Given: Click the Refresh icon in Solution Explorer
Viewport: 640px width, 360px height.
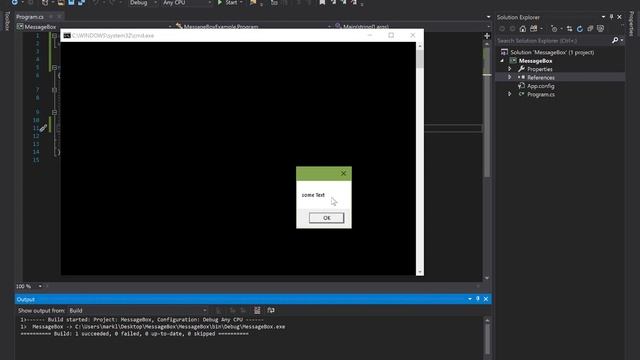Looking at the screenshot, I should [580, 29].
